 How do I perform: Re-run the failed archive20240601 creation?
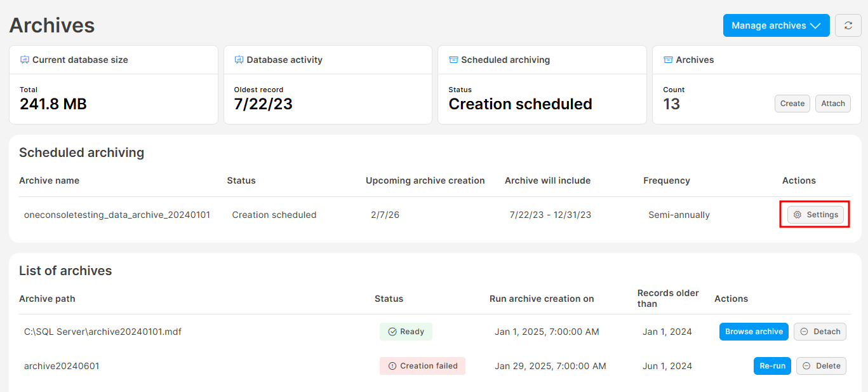coord(772,366)
